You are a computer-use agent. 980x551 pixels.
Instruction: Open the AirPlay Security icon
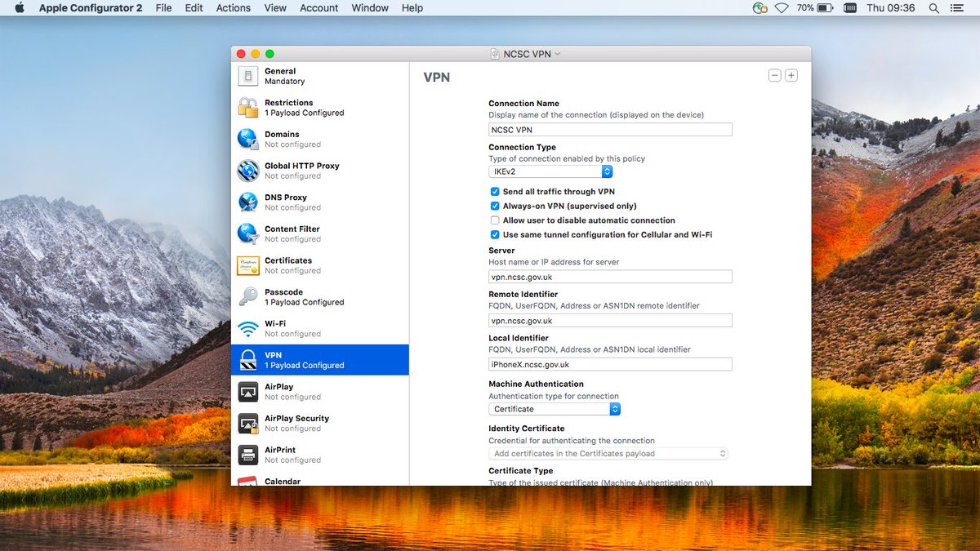tap(248, 423)
